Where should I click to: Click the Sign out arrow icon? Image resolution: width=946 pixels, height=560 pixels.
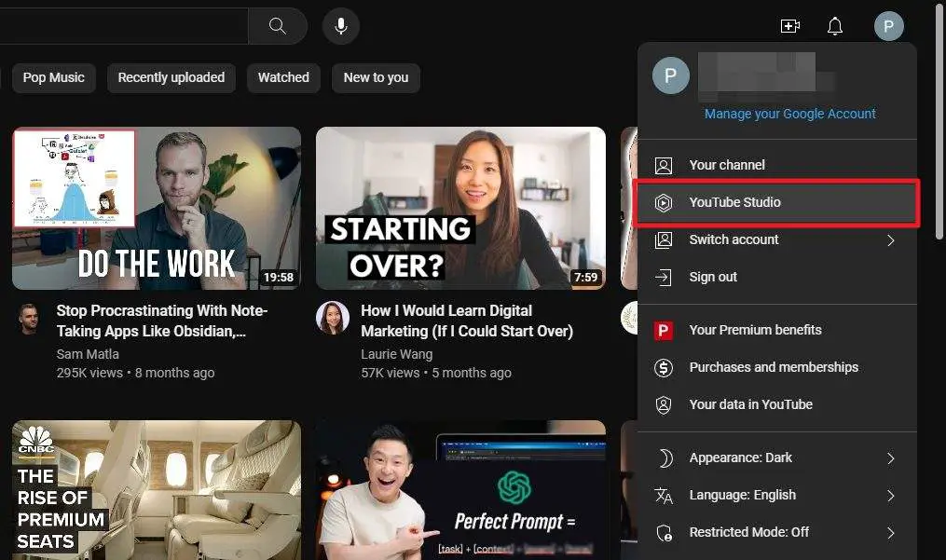pos(664,277)
